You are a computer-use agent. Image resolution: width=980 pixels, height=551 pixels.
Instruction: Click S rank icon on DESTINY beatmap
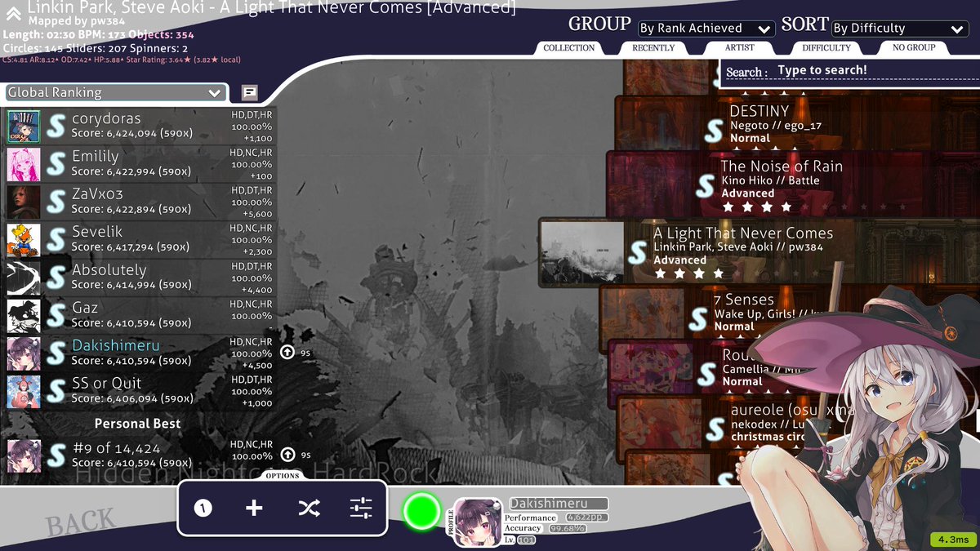(714, 129)
